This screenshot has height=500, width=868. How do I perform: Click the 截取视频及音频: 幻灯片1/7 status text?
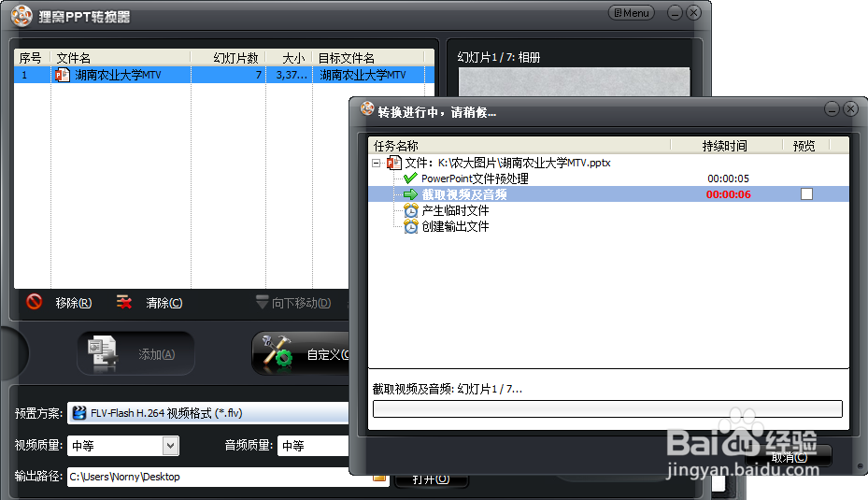[x=448, y=390]
